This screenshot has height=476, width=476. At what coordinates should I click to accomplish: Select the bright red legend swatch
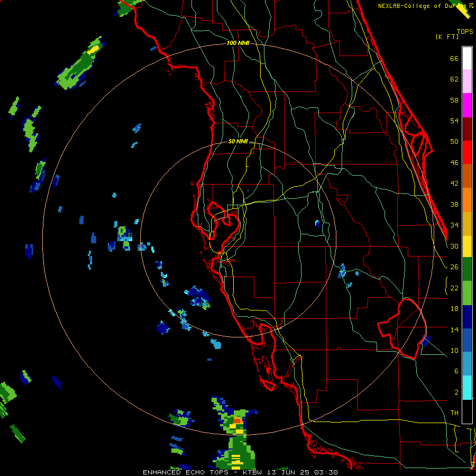point(467,152)
